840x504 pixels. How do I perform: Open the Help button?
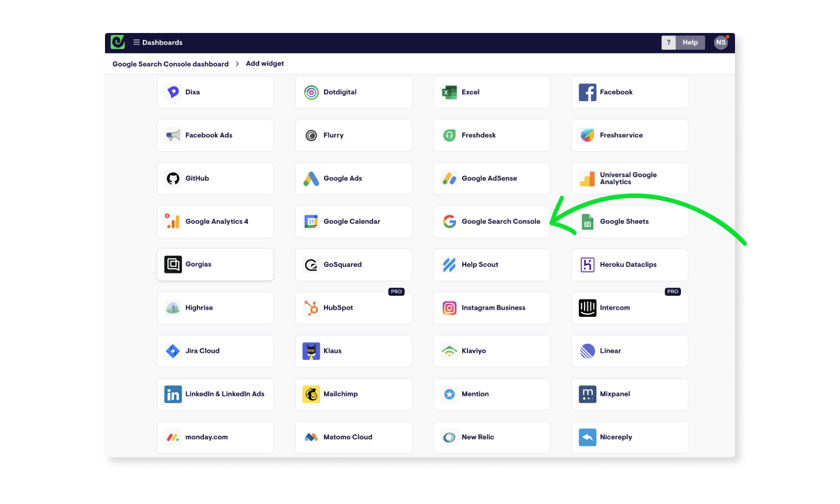click(690, 43)
